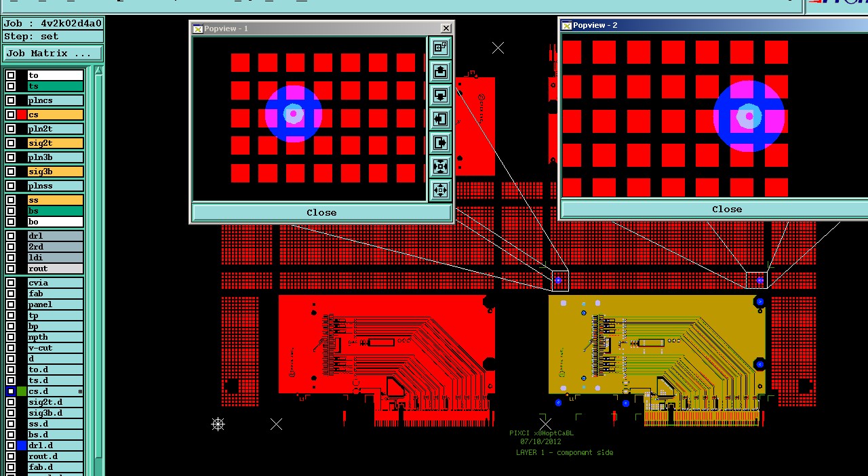Select the 'bp' layer name
The height and width of the screenshot is (476, 868).
coord(56,326)
